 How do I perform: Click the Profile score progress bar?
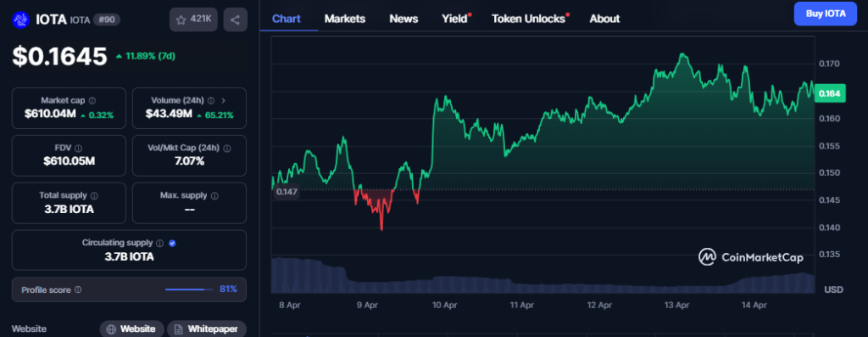(x=189, y=289)
